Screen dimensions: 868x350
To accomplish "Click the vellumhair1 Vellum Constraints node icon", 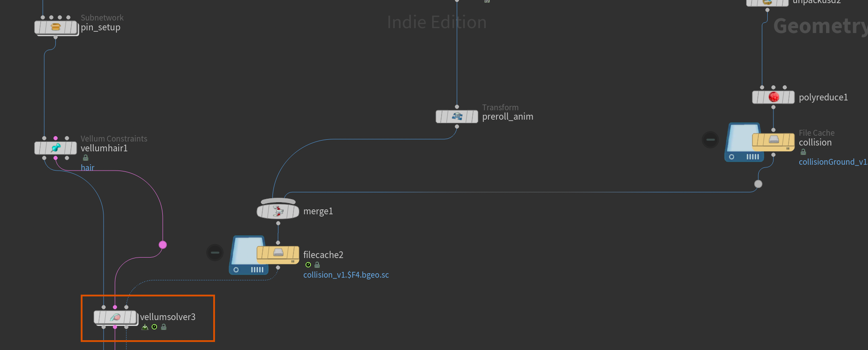I will click(x=56, y=148).
